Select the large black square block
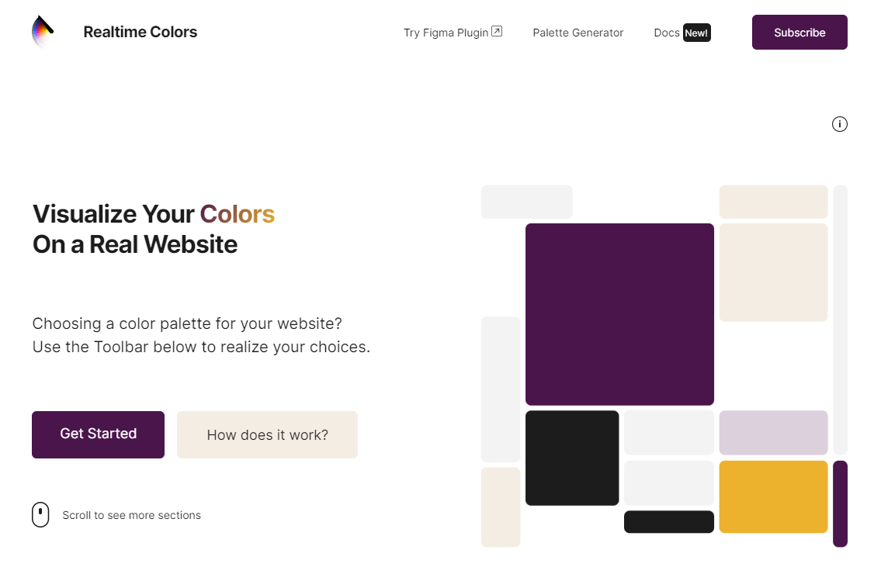Image resolution: width=881 pixels, height=588 pixels. (572, 458)
